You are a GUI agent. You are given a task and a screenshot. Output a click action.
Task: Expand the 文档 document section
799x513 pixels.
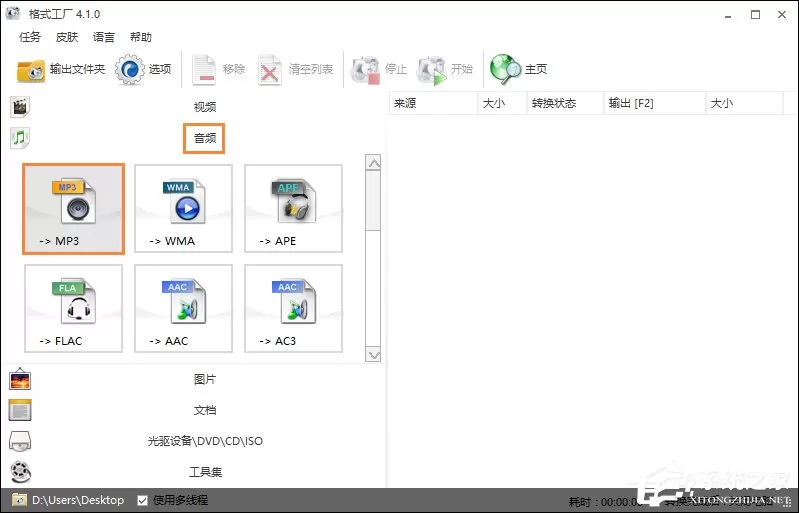click(205, 410)
